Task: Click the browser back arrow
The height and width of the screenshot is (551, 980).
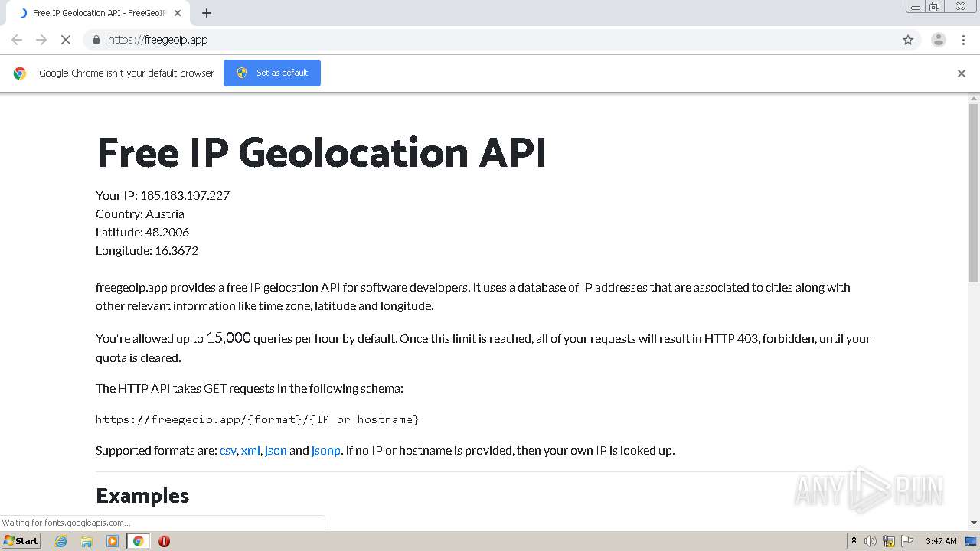Action: click(17, 40)
